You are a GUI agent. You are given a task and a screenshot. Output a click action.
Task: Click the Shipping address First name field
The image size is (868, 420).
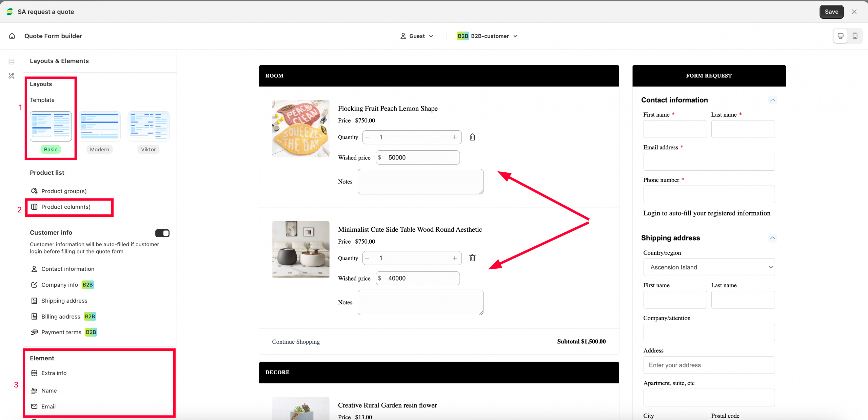coord(675,300)
